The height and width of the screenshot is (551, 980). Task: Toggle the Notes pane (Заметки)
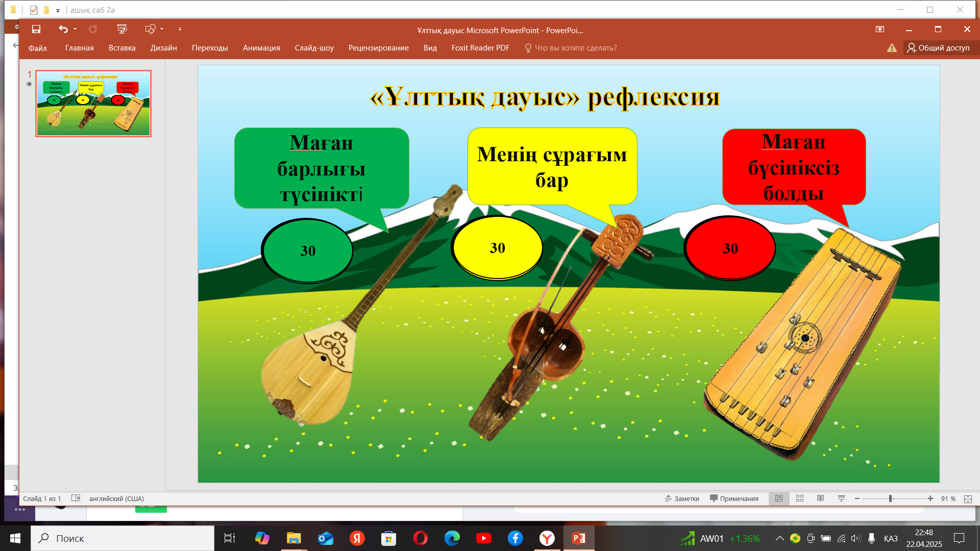coord(682,498)
